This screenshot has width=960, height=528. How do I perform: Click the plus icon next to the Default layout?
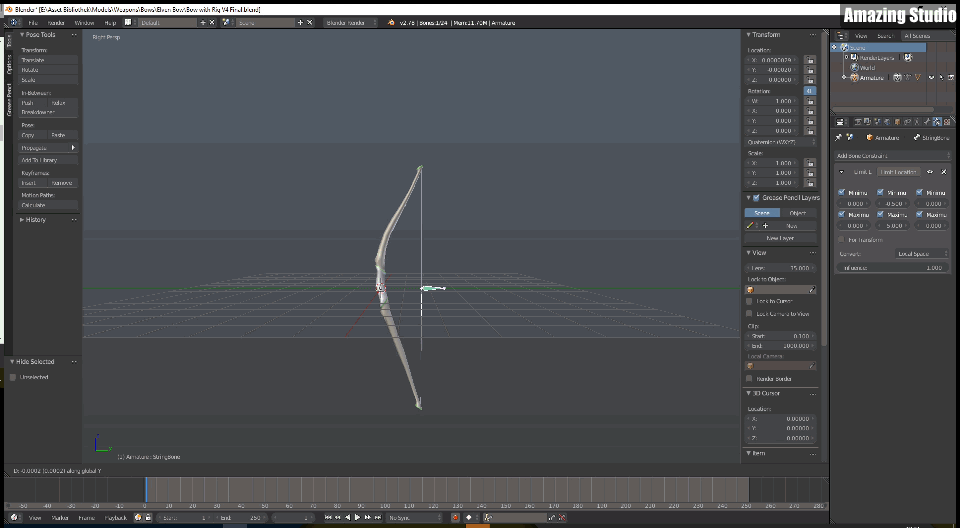[x=203, y=22]
